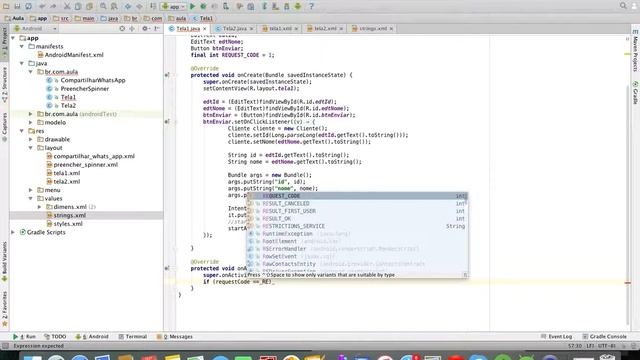Expand the modelo package

pos(31,122)
